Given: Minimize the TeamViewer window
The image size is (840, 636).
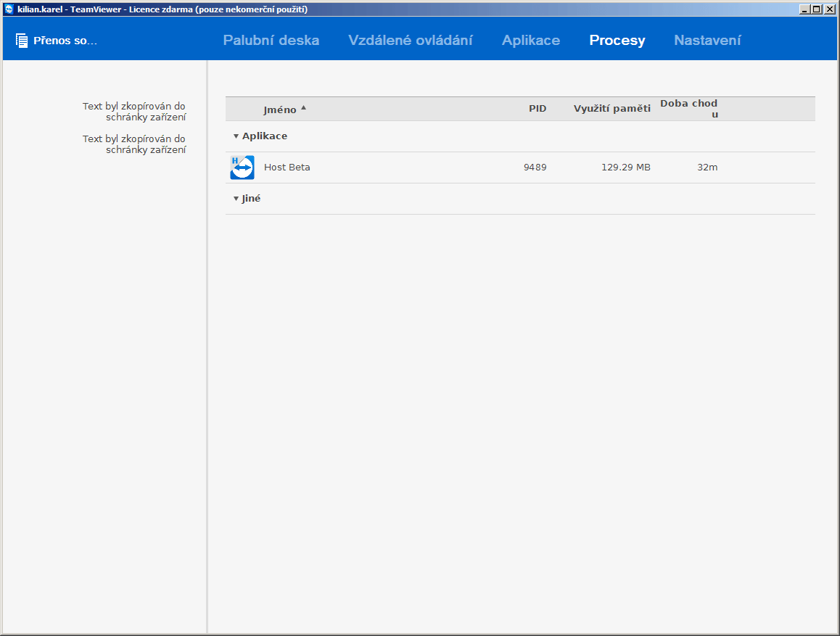Looking at the screenshot, I should point(804,9).
